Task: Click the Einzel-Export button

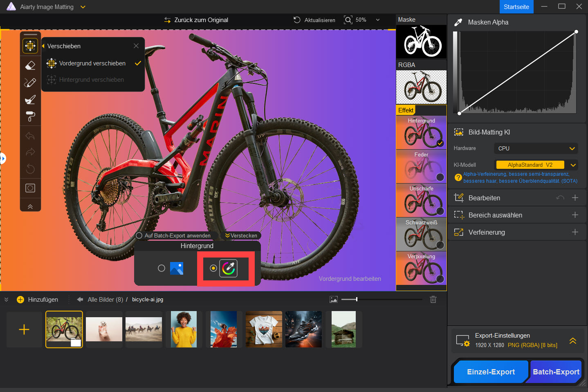Action: (x=491, y=372)
